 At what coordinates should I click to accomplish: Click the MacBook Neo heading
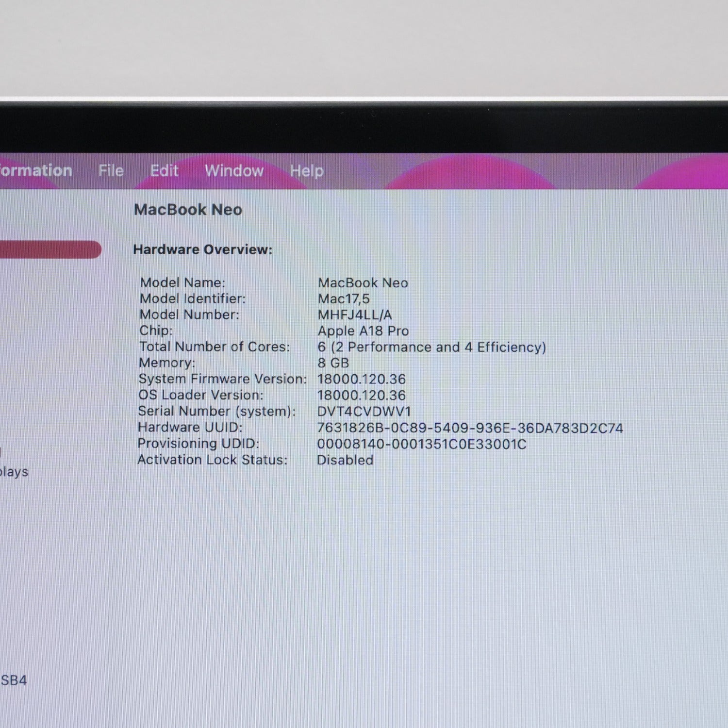coord(188,210)
